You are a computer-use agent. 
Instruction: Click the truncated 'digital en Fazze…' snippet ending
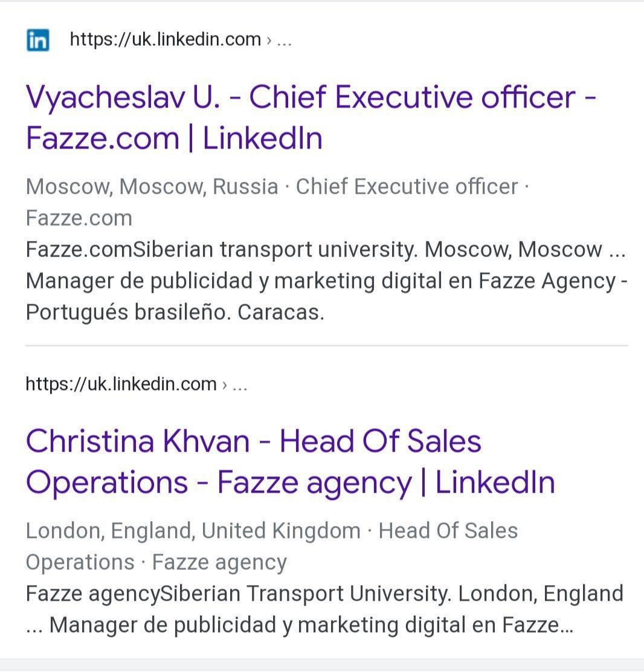(x=489, y=626)
